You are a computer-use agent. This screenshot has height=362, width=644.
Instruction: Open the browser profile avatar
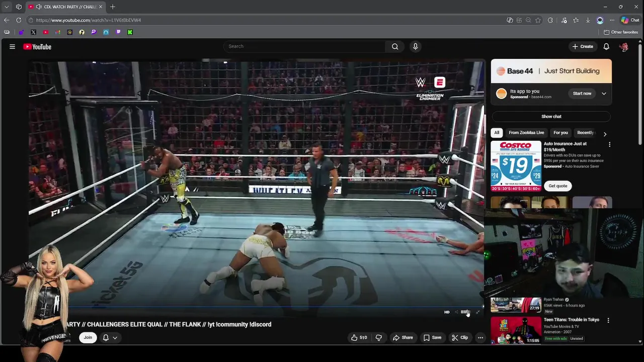[600, 20]
